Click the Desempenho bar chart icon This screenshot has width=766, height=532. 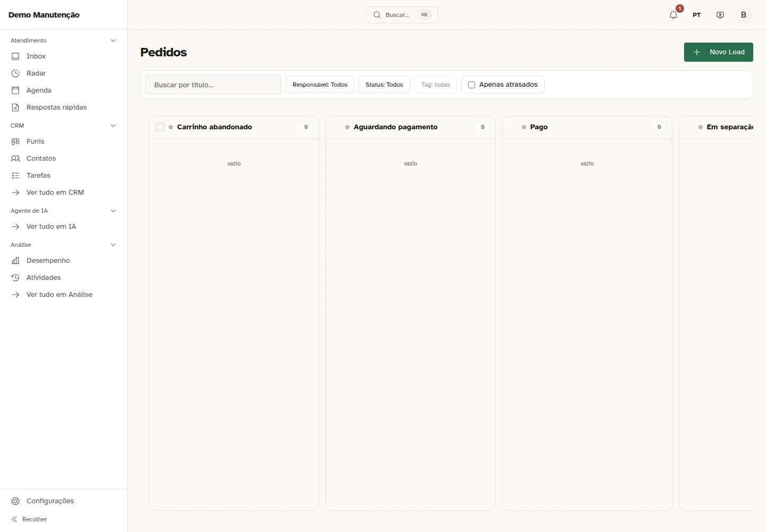point(15,261)
